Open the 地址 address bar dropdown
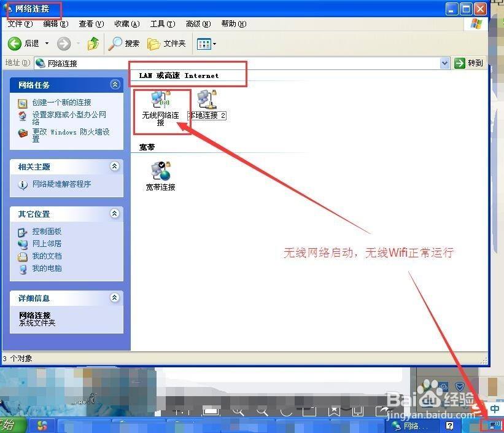 point(445,63)
